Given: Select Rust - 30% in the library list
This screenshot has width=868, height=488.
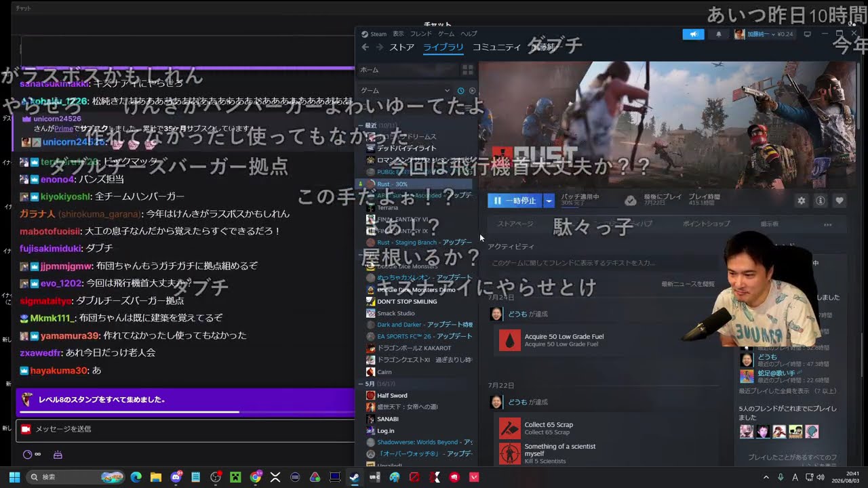Looking at the screenshot, I should (414, 184).
